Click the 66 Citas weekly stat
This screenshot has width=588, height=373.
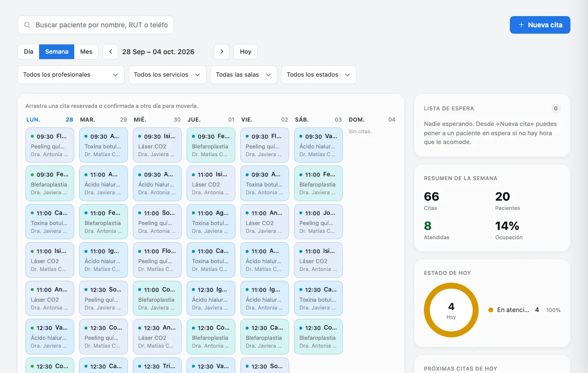[x=432, y=200]
